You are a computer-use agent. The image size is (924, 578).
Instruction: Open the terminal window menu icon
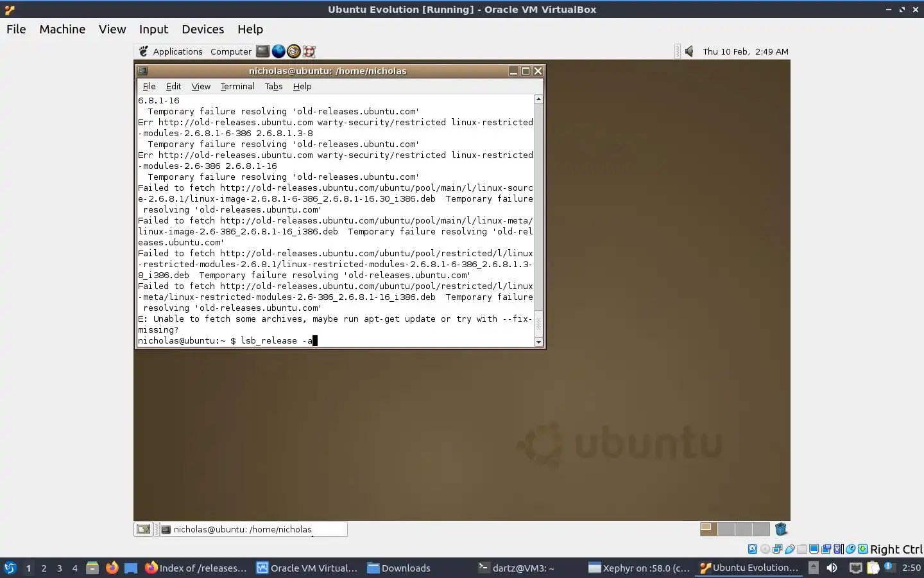(142, 71)
